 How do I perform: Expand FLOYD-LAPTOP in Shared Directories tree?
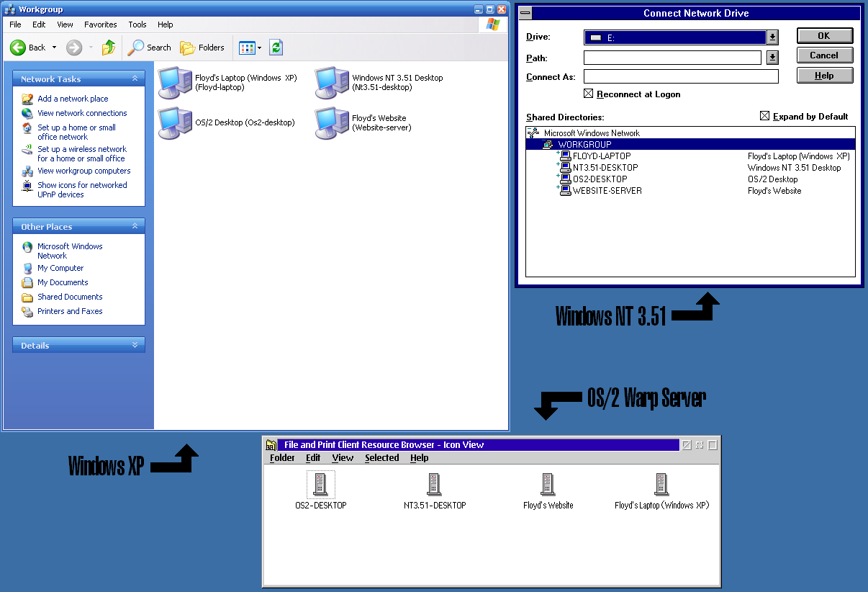tap(559, 154)
